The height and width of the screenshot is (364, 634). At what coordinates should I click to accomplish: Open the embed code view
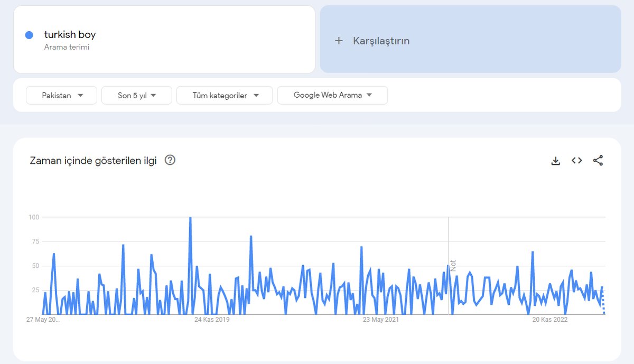tap(576, 160)
